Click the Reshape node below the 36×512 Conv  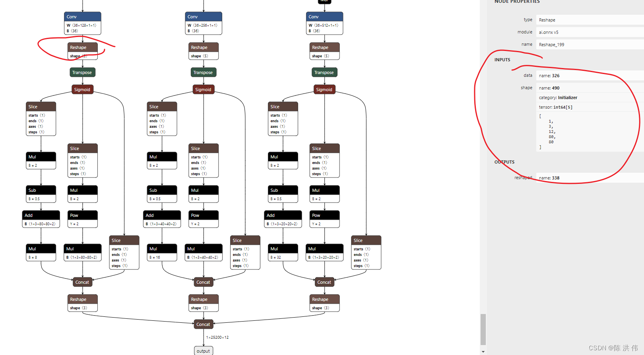324,51
